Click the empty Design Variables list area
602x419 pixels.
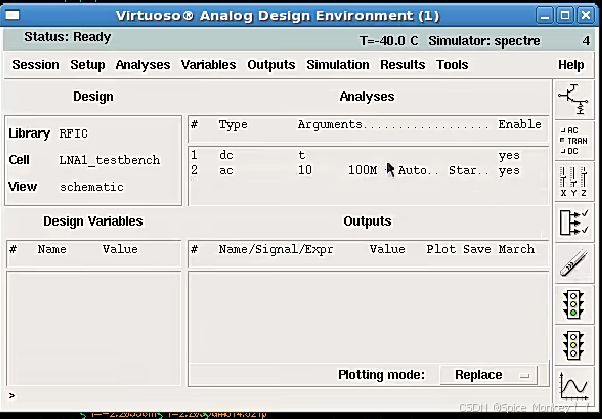pyautogui.click(x=93, y=328)
